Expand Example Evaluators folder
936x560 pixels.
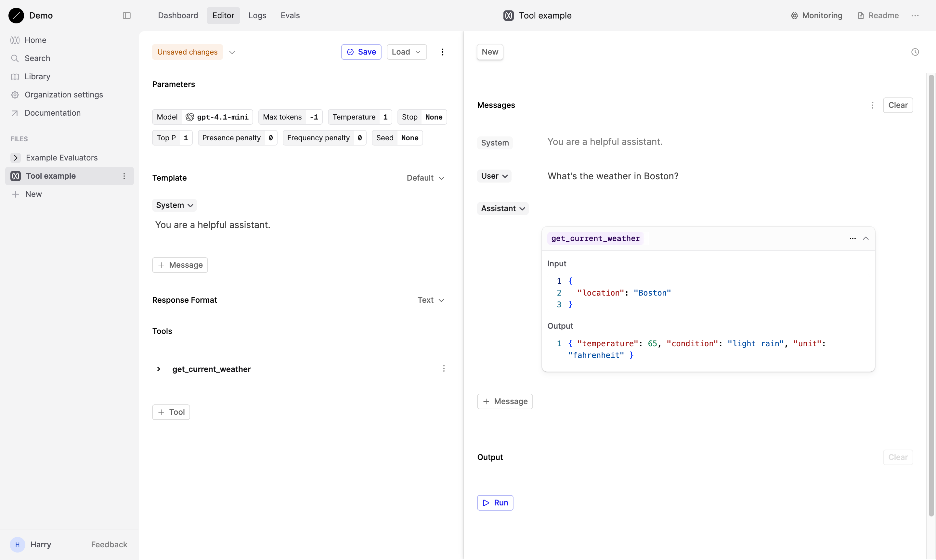16,158
